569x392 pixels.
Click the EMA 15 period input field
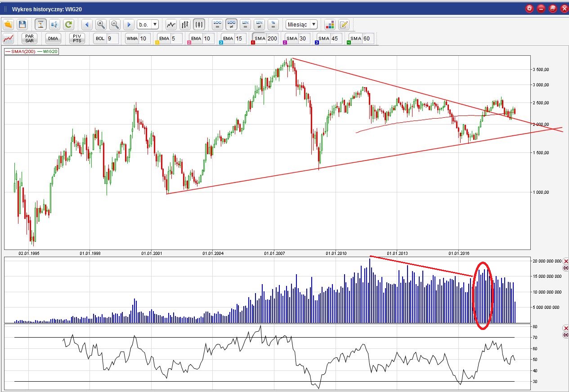click(x=239, y=39)
